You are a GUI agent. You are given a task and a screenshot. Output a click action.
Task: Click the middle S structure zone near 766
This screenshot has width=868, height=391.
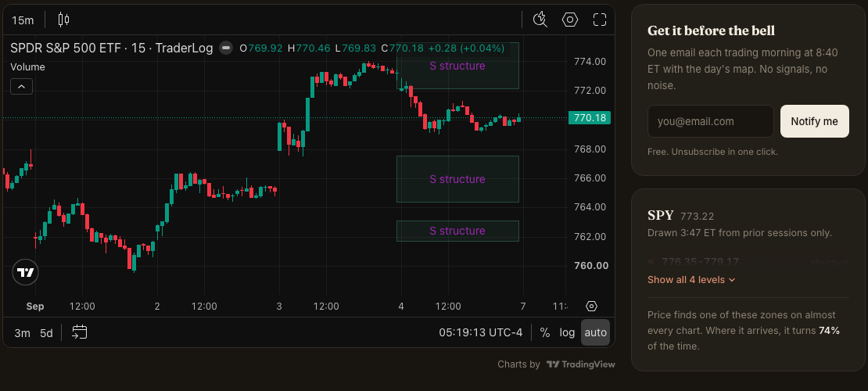point(457,179)
